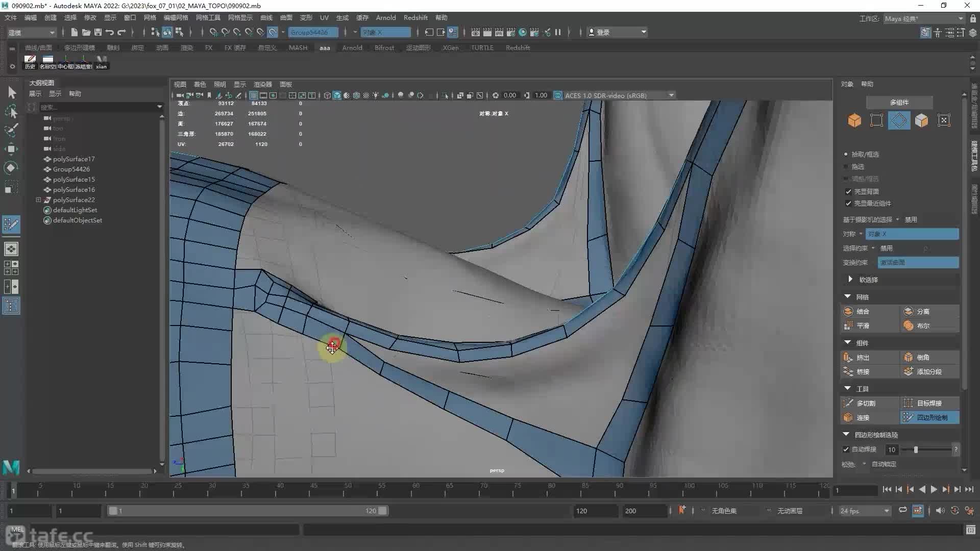
Task: Click the 自动焊接 threshold slider handle
Action: point(916,449)
